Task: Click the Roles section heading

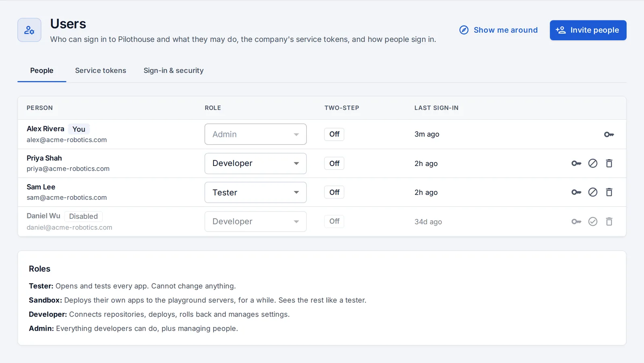Action: (39, 269)
